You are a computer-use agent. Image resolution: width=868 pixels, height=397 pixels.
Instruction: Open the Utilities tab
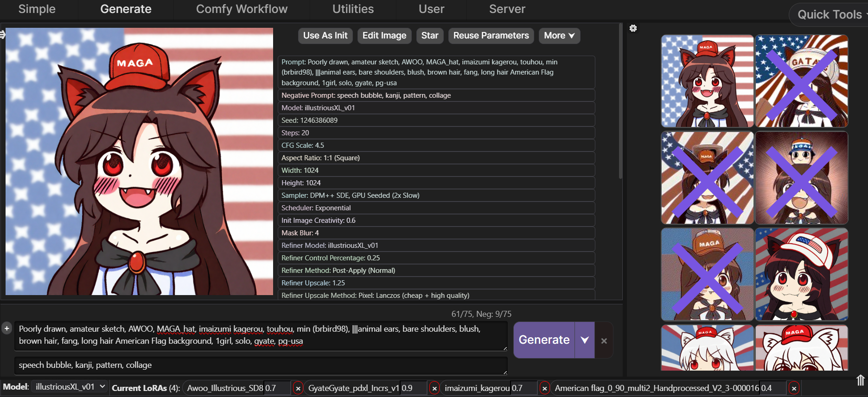pos(353,9)
